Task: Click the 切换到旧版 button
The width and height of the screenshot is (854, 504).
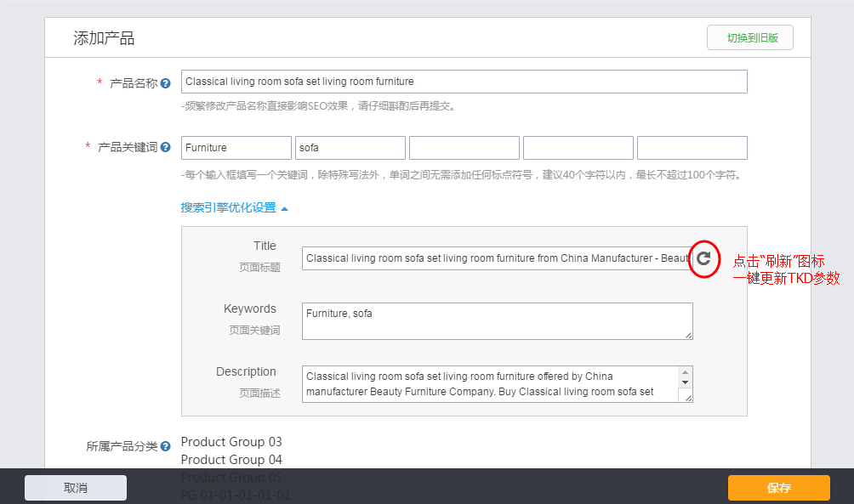Action: (x=749, y=38)
